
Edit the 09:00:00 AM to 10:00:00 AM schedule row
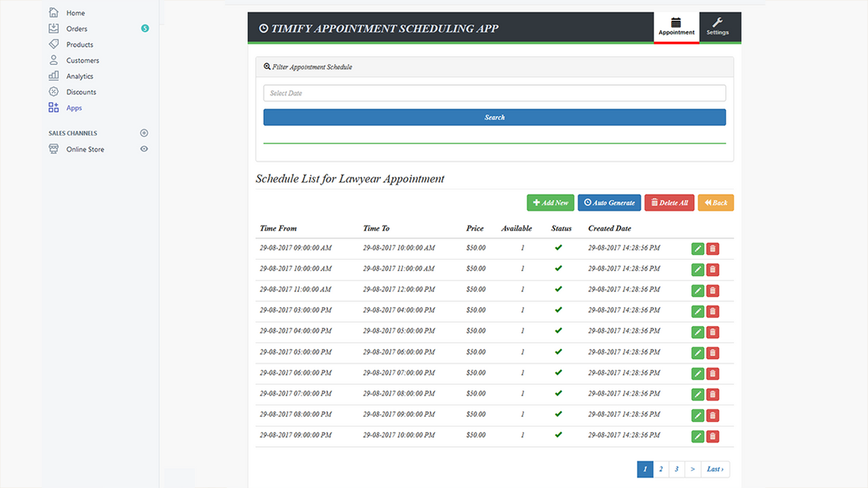click(x=698, y=249)
